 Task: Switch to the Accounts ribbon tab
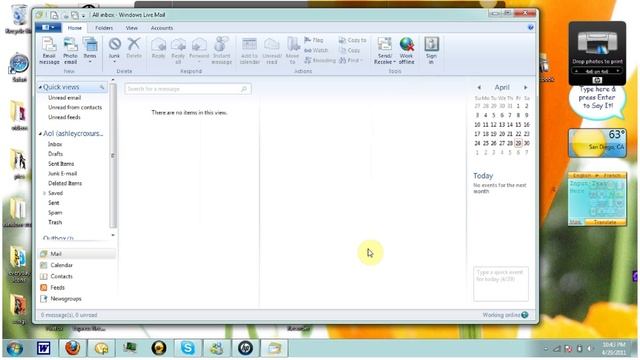point(162,28)
